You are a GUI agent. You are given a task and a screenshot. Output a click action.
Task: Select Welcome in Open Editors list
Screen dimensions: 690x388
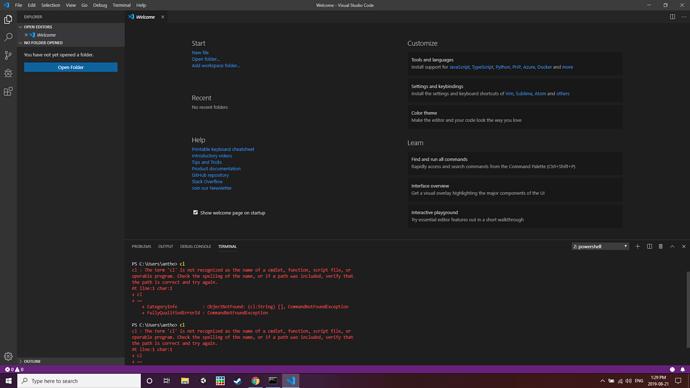pyautogui.click(x=46, y=35)
